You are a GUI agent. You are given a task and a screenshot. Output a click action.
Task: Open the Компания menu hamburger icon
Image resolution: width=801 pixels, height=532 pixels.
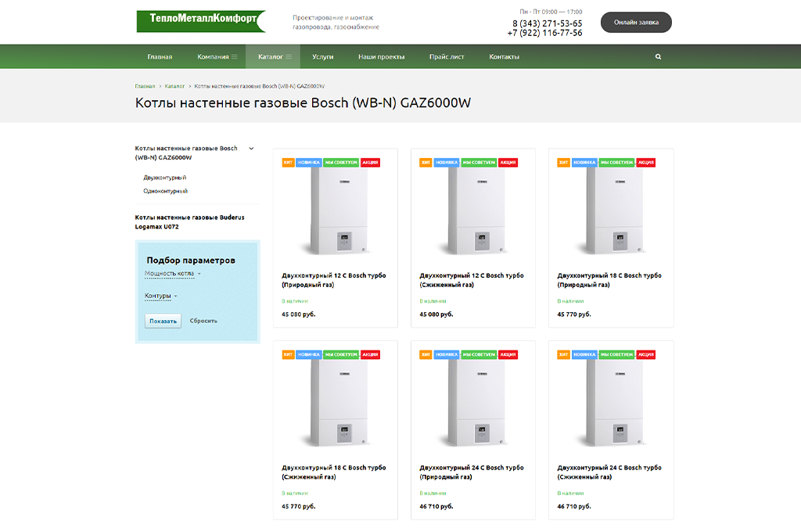click(235, 57)
